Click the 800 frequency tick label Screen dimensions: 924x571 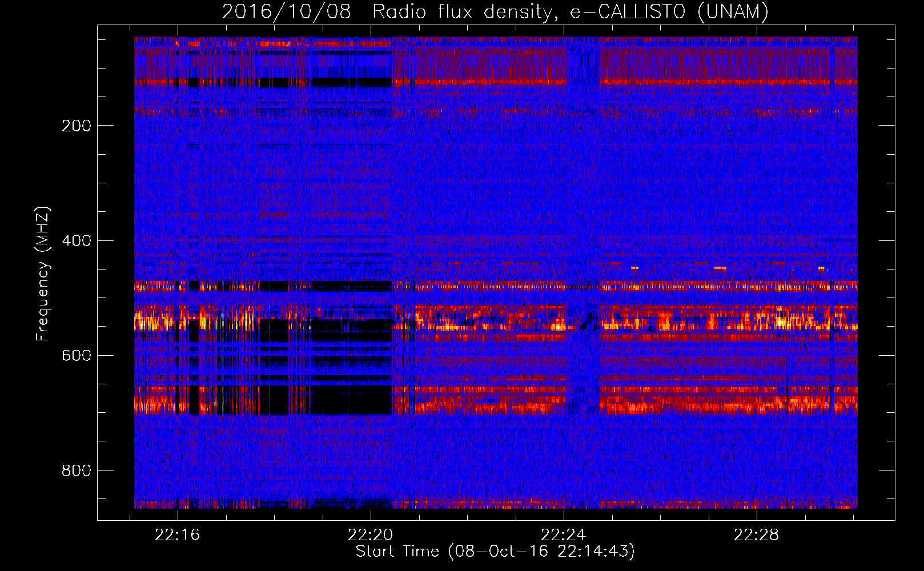[77, 471]
